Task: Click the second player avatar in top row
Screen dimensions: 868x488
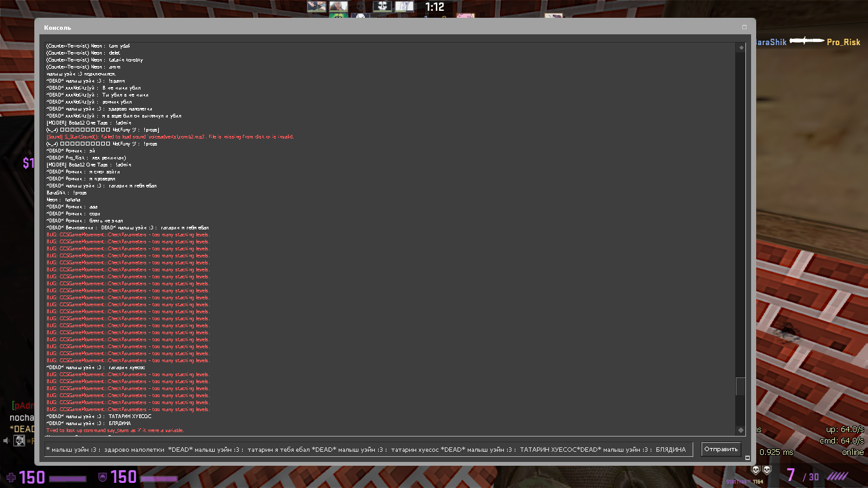Action: [338, 6]
